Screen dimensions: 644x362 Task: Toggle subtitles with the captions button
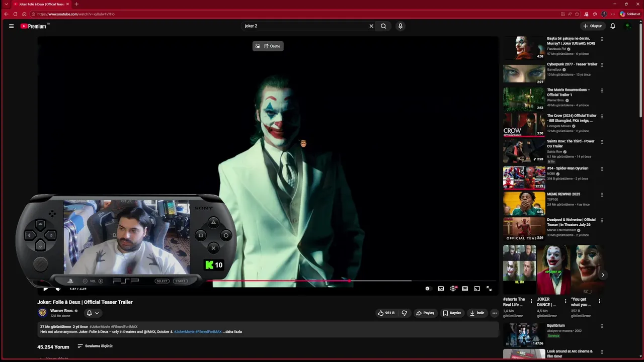pos(441,289)
